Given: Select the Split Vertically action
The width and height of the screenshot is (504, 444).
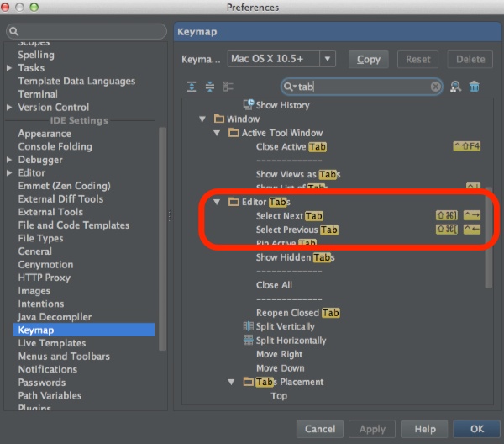Looking at the screenshot, I should pos(285,326).
